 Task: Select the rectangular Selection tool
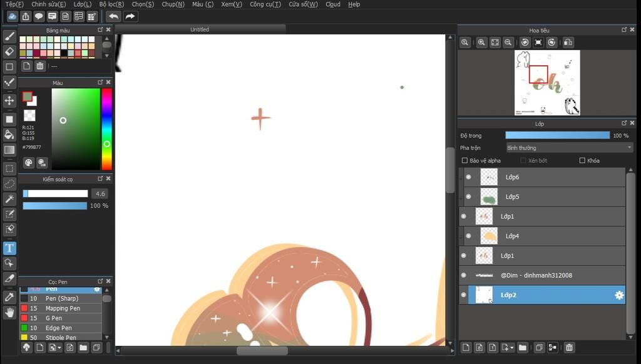[x=9, y=168]
